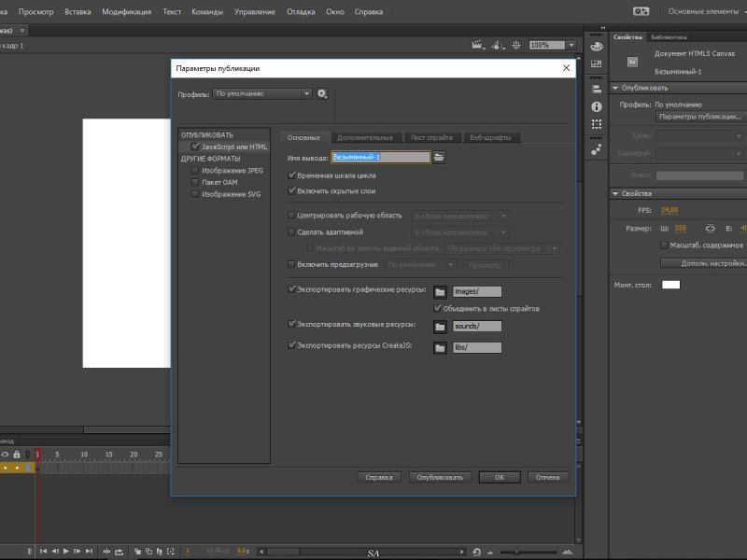Viewport: 747px width, 560px height.
Task: Open the Info panel icon
Action: click(597, 106)
